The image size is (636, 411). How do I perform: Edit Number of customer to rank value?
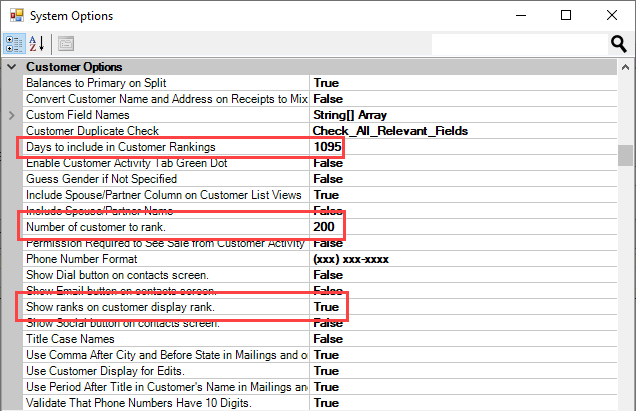322,227
